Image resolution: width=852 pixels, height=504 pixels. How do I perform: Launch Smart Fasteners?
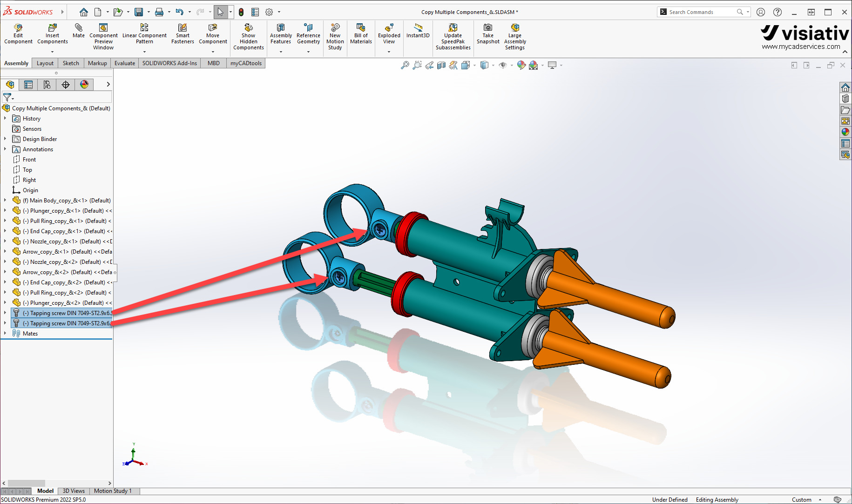pyautogui.click(x=183, y=34)
